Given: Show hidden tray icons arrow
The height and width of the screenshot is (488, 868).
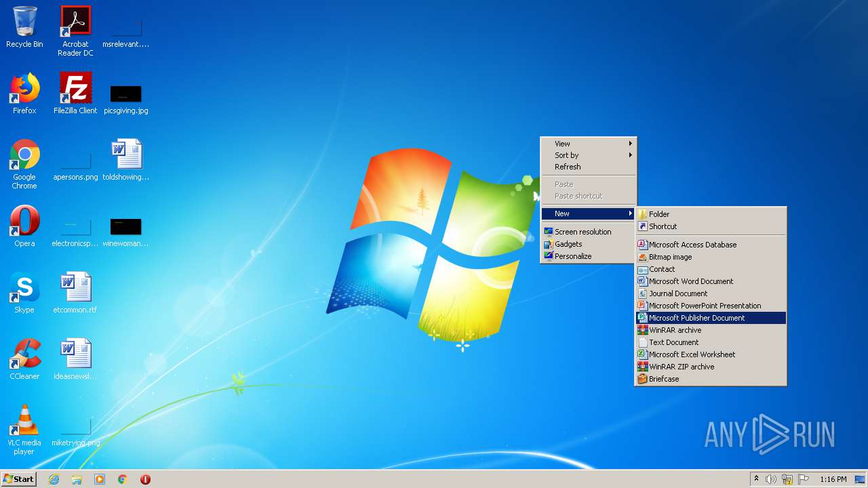Looking at the screenshot, I should click(756, 479).
